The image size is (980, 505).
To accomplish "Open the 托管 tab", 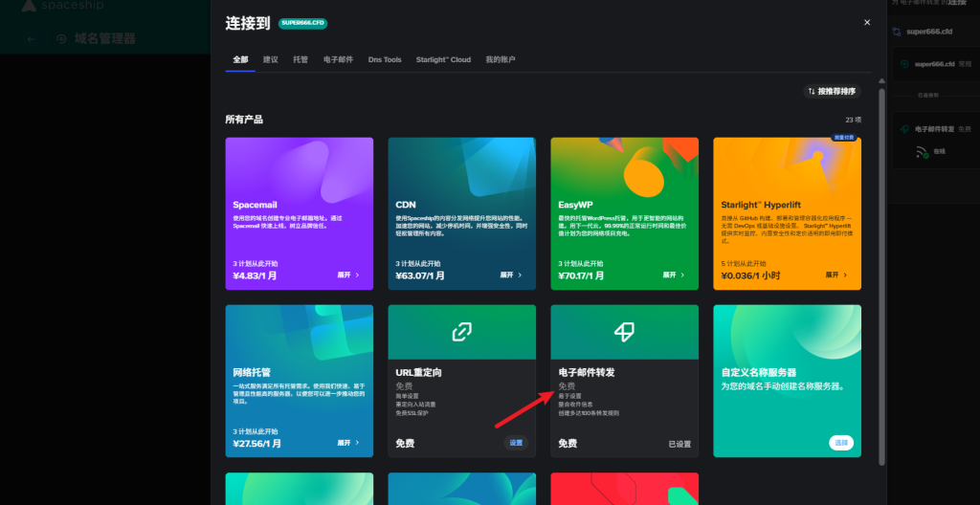I will (x=301, y=60).
